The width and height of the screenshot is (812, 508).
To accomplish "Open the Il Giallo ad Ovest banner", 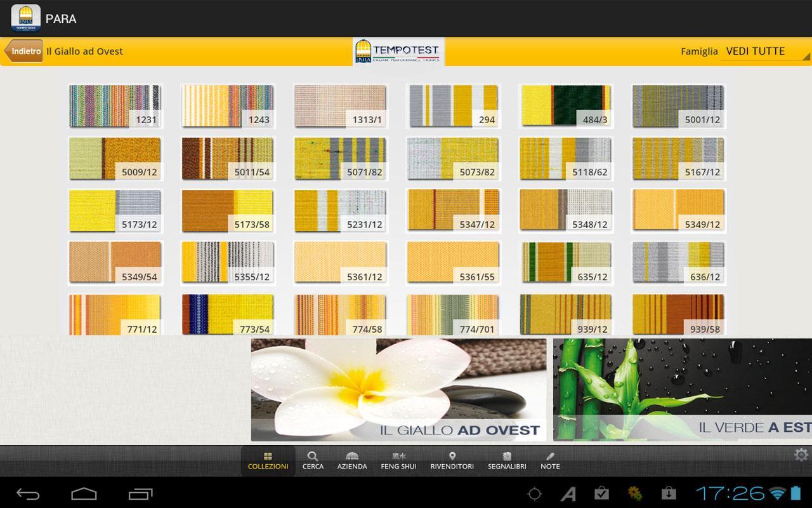I will pos(398,389).
